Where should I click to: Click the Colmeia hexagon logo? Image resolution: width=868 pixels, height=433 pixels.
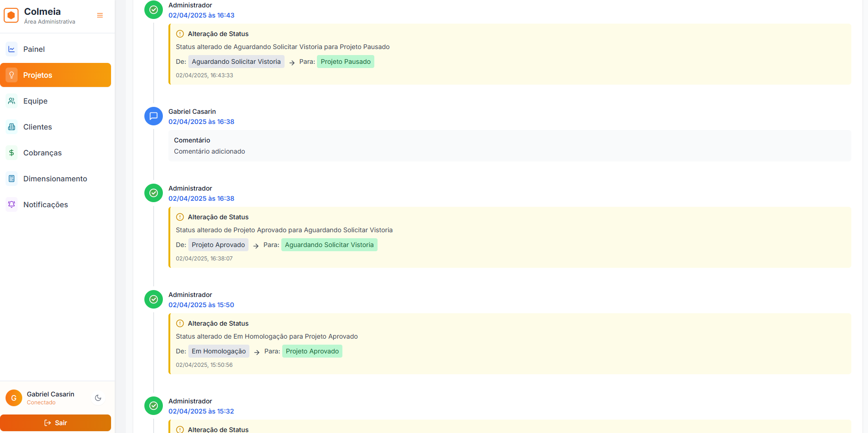click(x=11, y=15)
